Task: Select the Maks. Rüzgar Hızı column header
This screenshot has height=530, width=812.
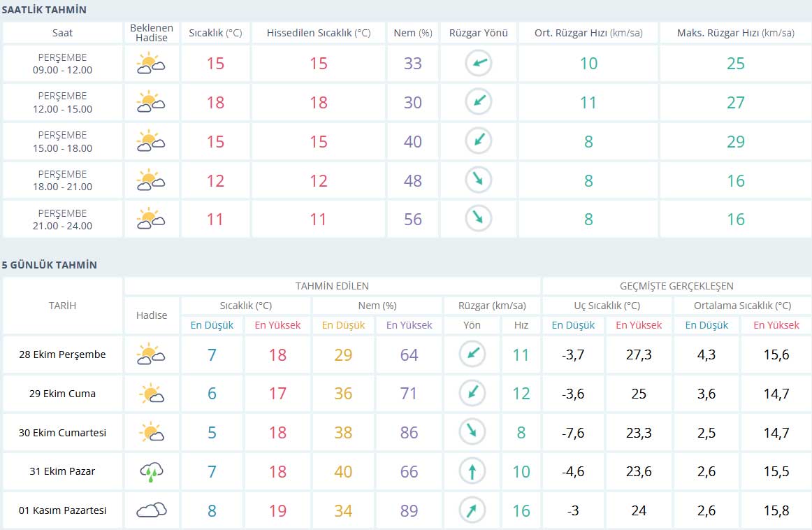Action: point(735,33)
